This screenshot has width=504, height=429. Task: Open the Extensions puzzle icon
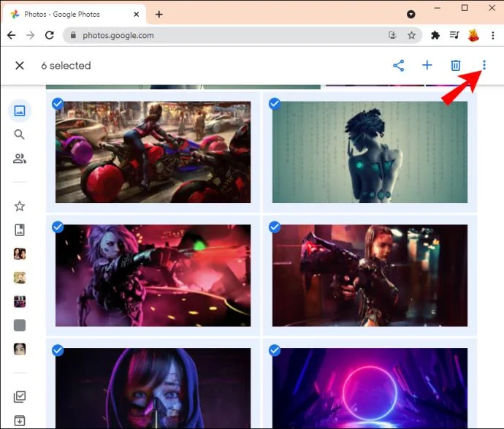435,35
